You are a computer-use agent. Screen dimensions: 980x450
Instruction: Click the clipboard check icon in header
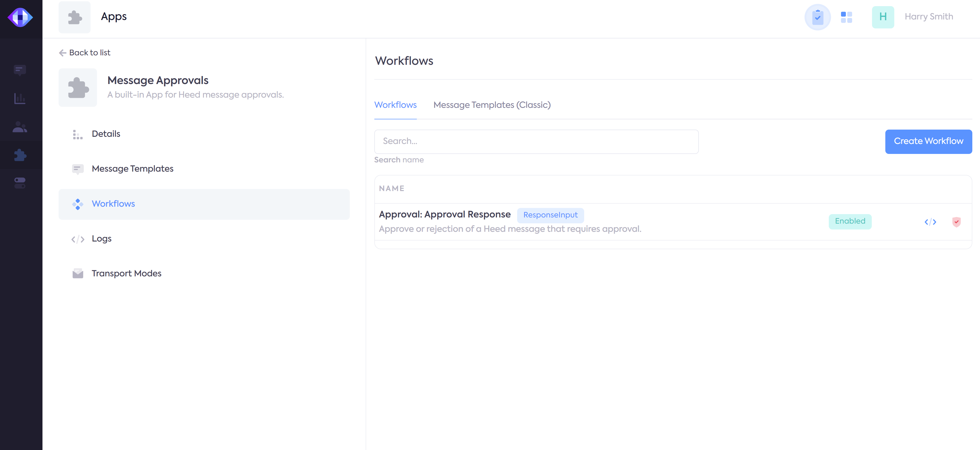tap(817, 17)
